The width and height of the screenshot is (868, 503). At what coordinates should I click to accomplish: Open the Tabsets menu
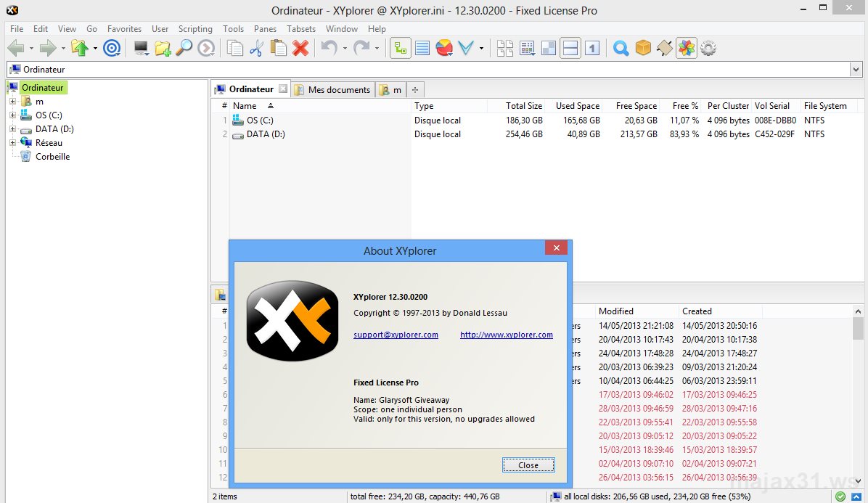[x=301, y=29]
